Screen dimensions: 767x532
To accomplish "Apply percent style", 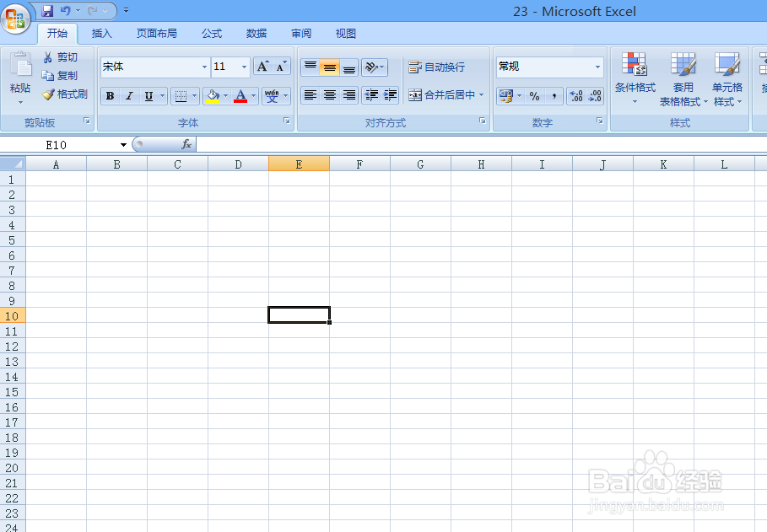I will click(x=535, y=96).
